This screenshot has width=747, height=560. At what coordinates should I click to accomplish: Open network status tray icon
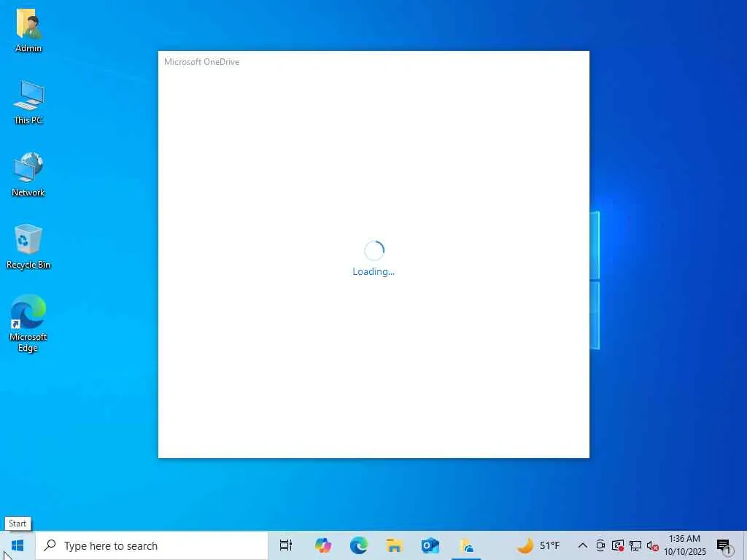[635, 545]
